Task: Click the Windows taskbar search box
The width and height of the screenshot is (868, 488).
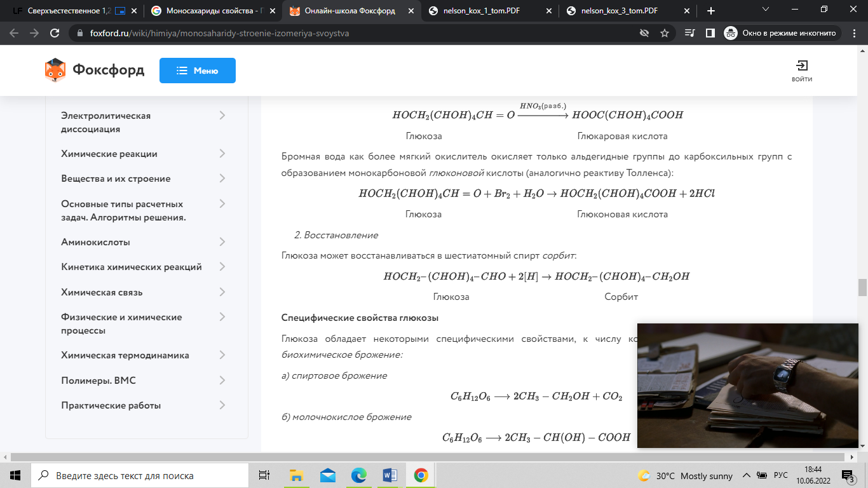Action: click(x=140, y=475)
